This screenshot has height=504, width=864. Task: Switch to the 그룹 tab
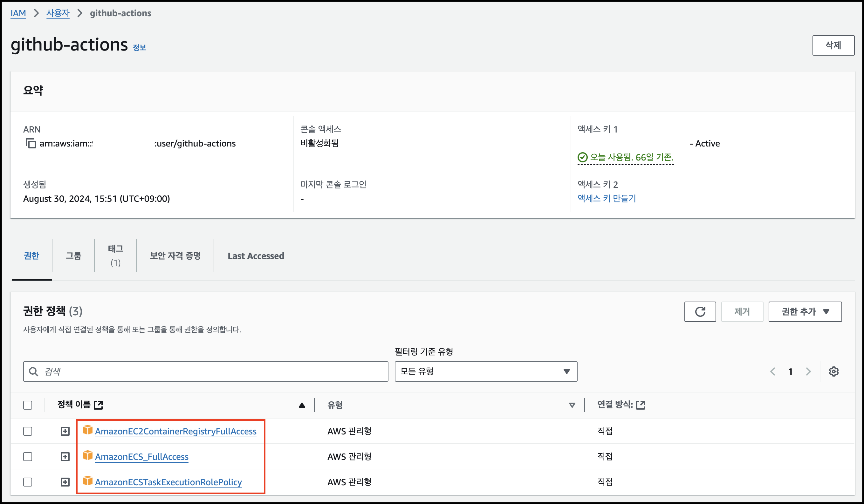[x=73, y=256]
